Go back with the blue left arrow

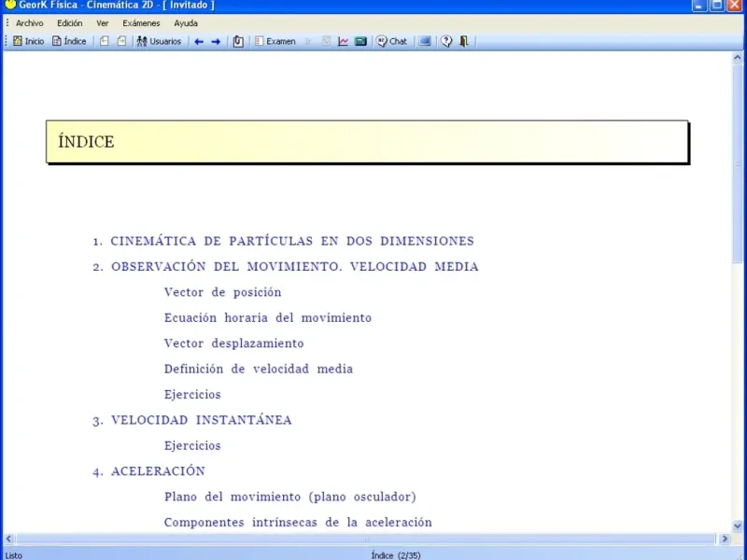pos(199,42)
